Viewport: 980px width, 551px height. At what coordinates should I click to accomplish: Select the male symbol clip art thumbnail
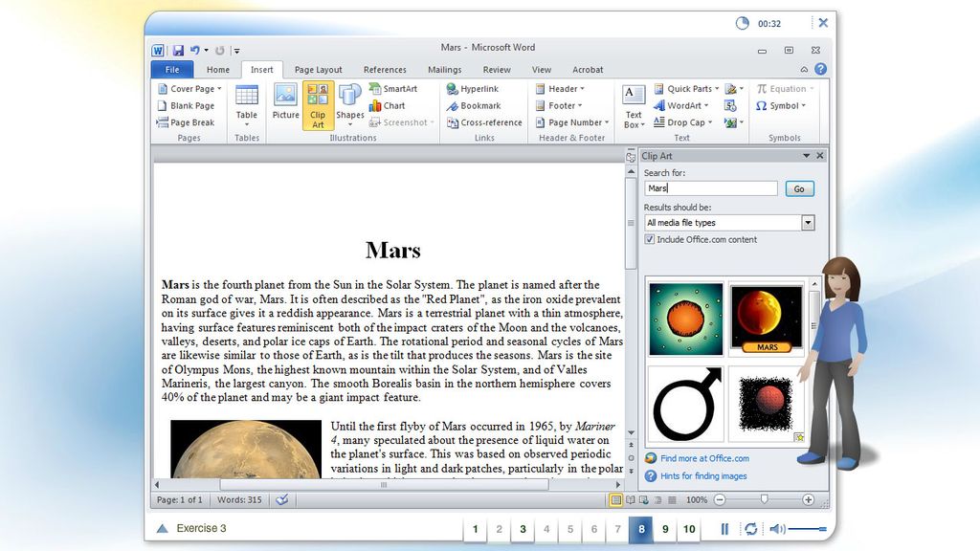click(x=685, y=404)
